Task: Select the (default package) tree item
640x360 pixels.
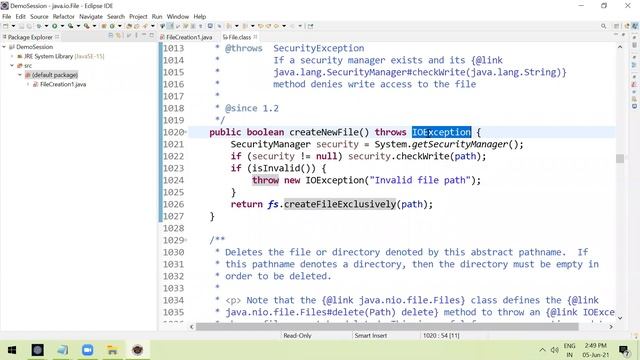Action: point(55,75)
